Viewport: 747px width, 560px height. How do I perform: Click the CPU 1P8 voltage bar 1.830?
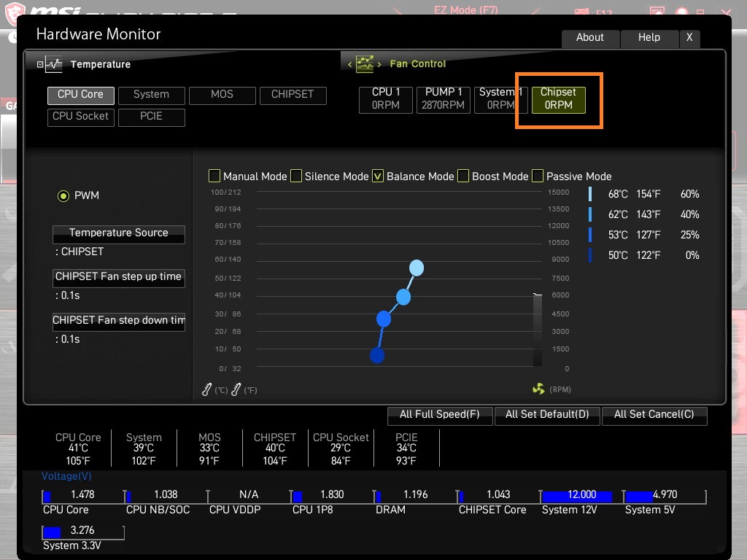coord(333,496)
